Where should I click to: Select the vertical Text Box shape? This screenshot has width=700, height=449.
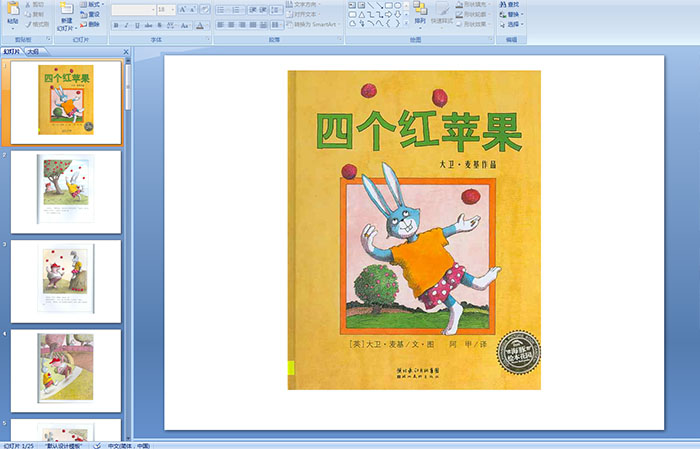[361, 5]
